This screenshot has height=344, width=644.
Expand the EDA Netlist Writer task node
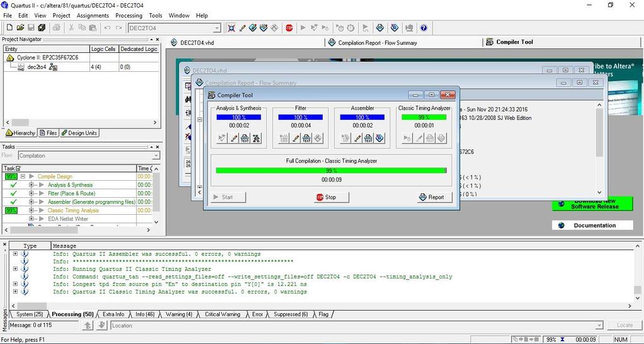[31, 219]
